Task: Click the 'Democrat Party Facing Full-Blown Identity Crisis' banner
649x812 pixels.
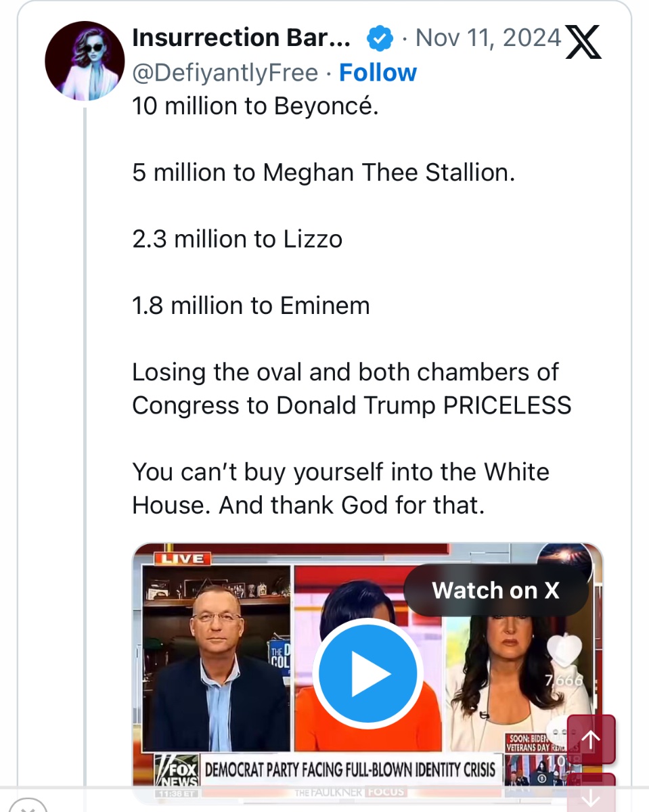Action: click(x=350, y=770)
